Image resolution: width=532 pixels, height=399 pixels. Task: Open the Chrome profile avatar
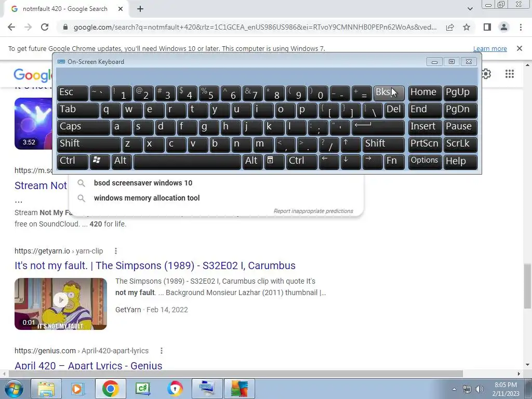(x=504, y=27)
